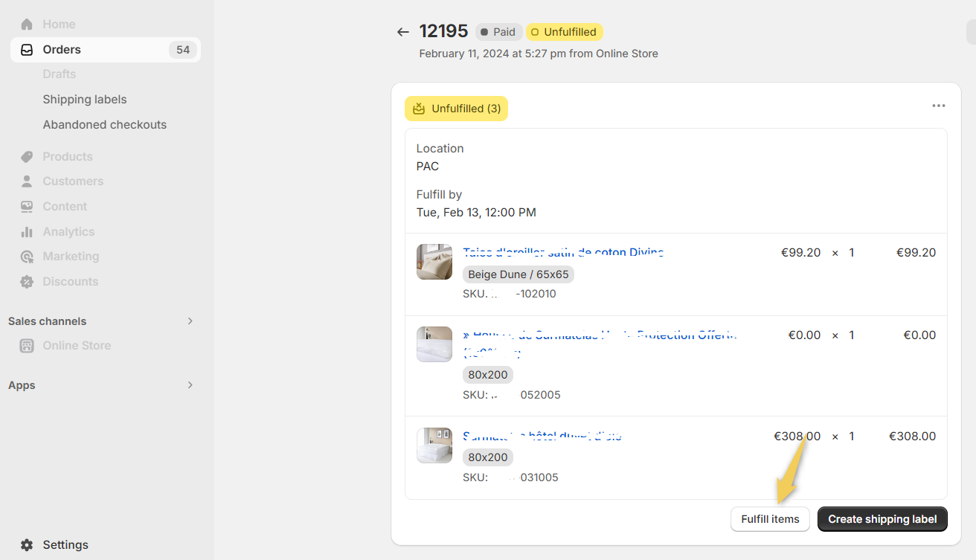Click the Marketing target icon
976x560 pixels.
(27, 257)
